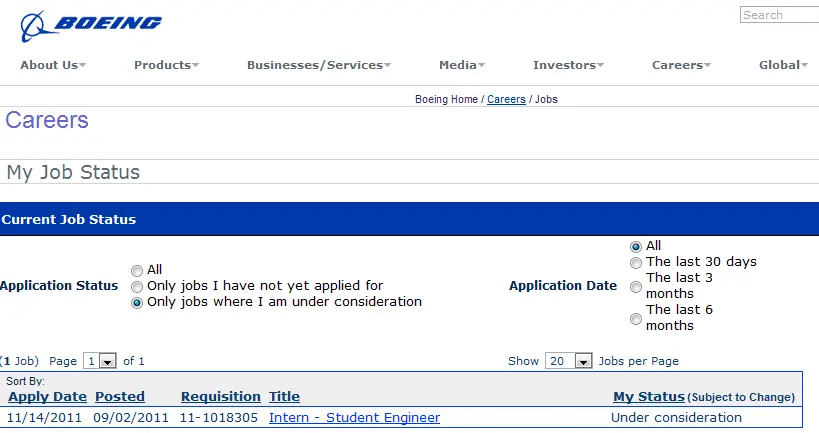The width and height of the screenshot is (819, 433).
Task: Open the About Us menu
Action: coord(53,65)
